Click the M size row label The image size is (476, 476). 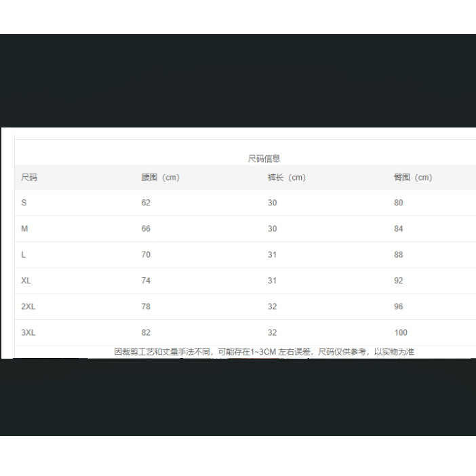(24, 229)
